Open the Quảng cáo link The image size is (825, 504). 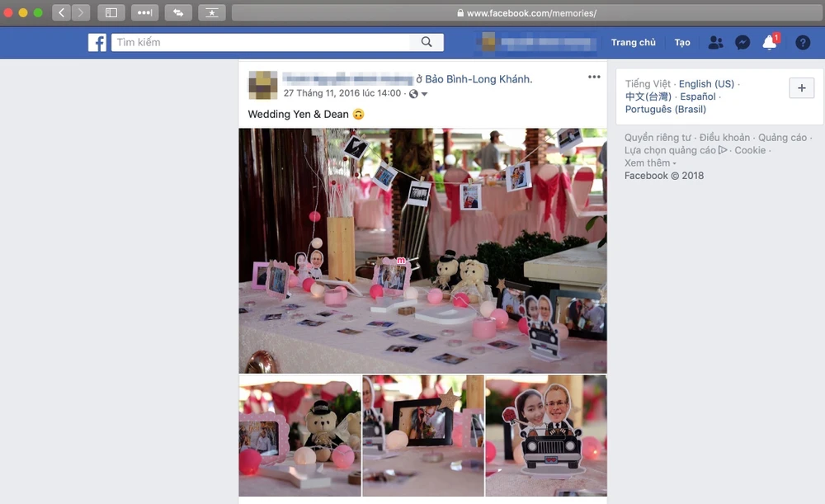point(782,137)
